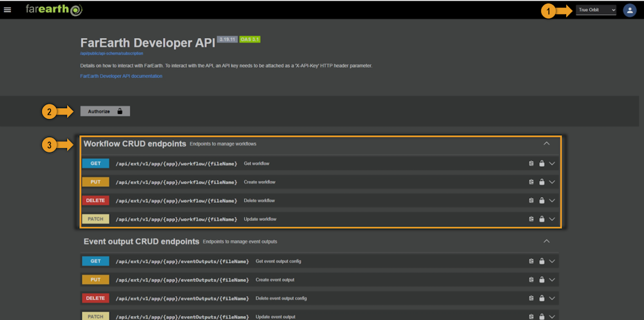Click the lock icon on Update workflow
644x320 pixels.
tap(542, 219)
